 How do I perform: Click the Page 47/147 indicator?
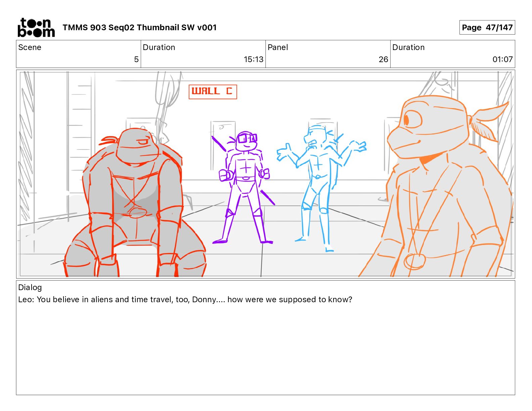pyautogui.click(x=487, y=28)
